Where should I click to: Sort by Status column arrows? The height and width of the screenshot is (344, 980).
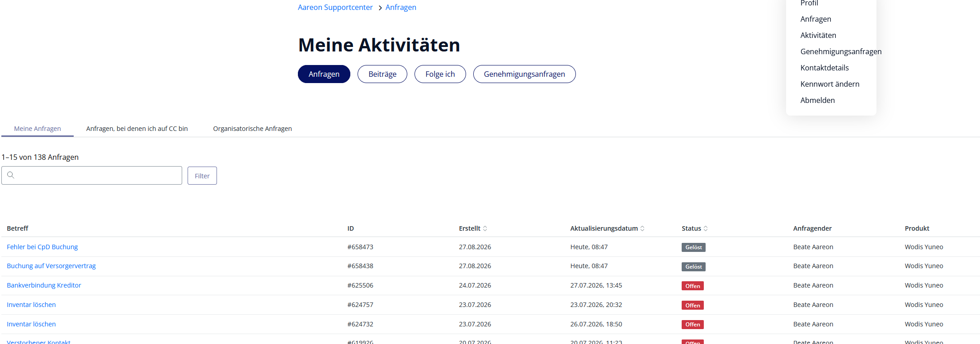coord(706,228)
